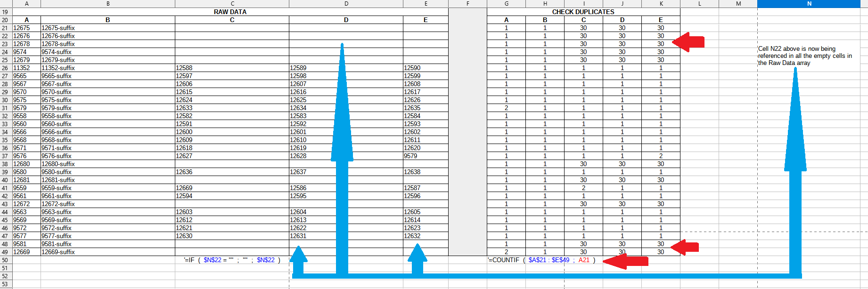Select the cell with value 12637
Screen dimensions: 868x289
346,172
